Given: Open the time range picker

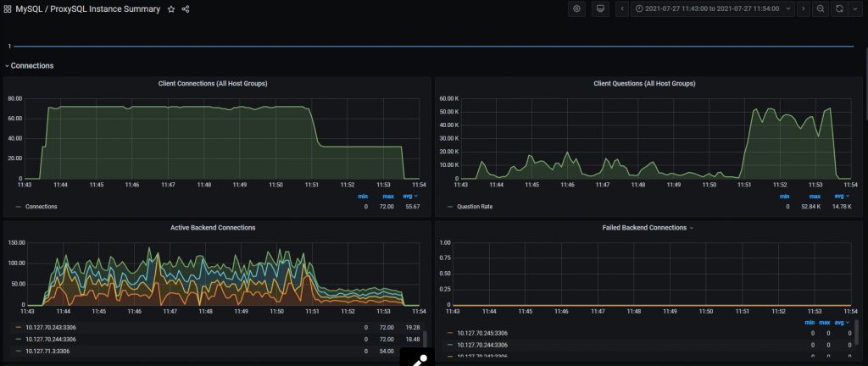Looking at the screenshot, I should (x=712, y=8).
